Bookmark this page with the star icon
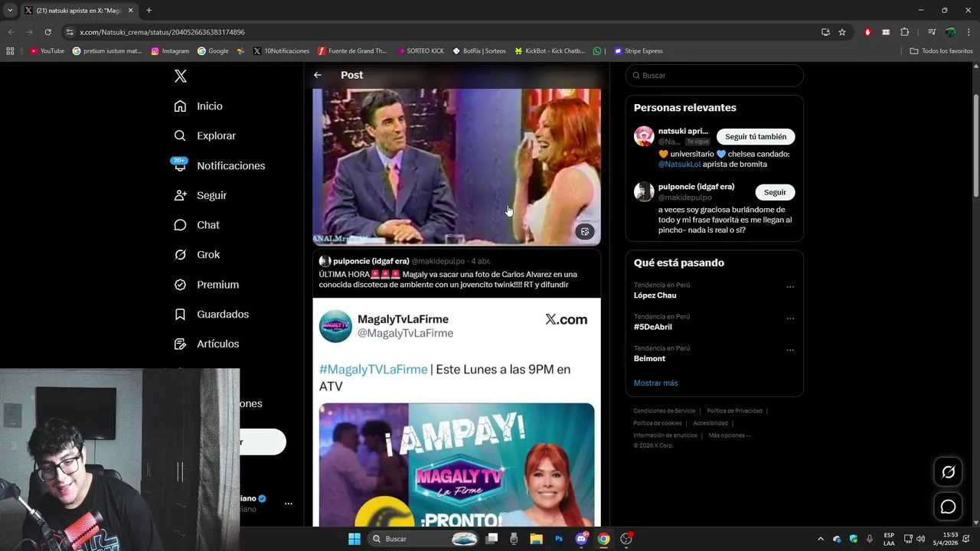Image resolution: width=980 pixels, height=551 pixels. [842, 32]
